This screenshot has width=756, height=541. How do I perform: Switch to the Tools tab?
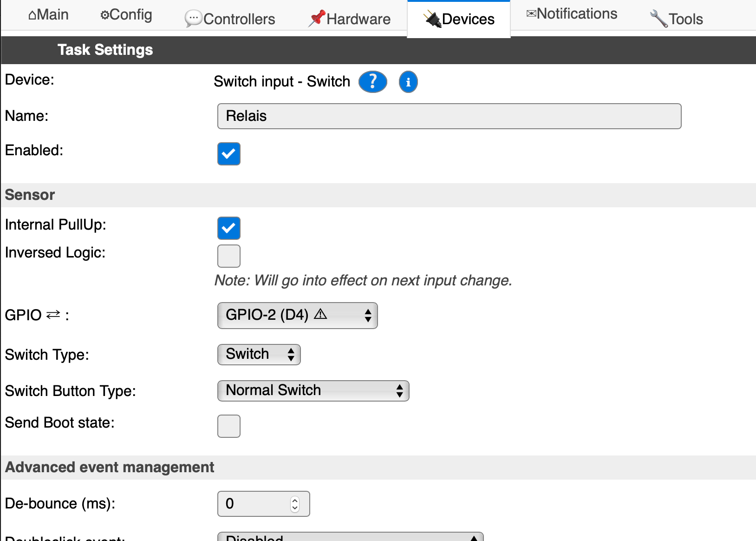point(676,19)
